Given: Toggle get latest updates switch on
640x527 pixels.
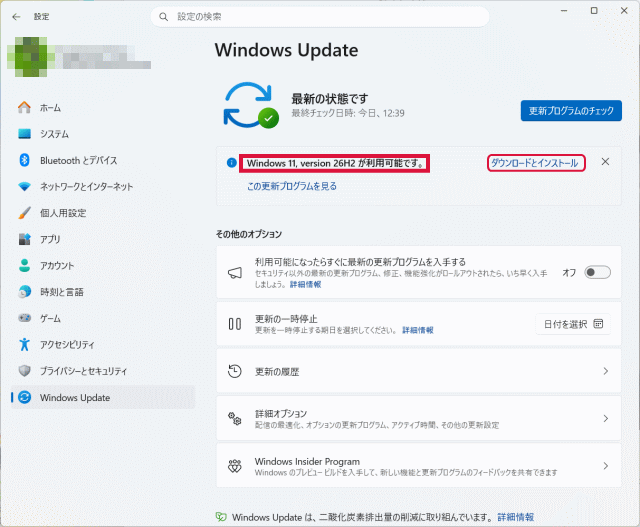Looking at the screenshot, I should click(597, 272).
